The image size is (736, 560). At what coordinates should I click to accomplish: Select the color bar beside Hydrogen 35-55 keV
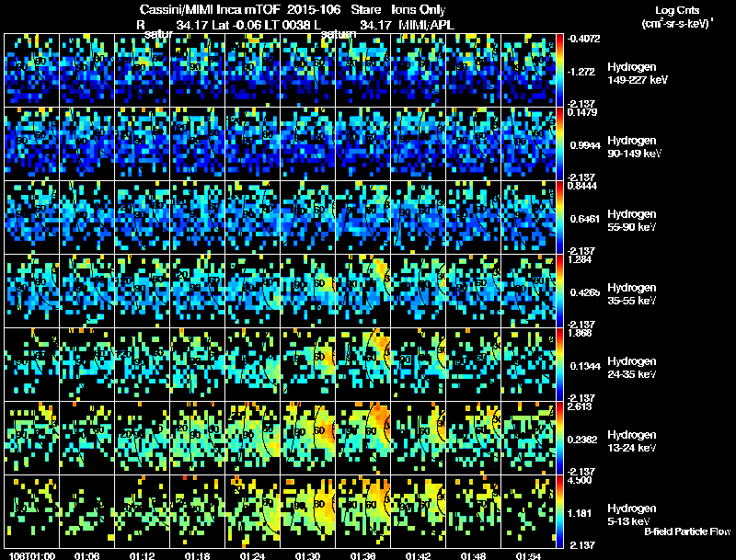point(559,291)
